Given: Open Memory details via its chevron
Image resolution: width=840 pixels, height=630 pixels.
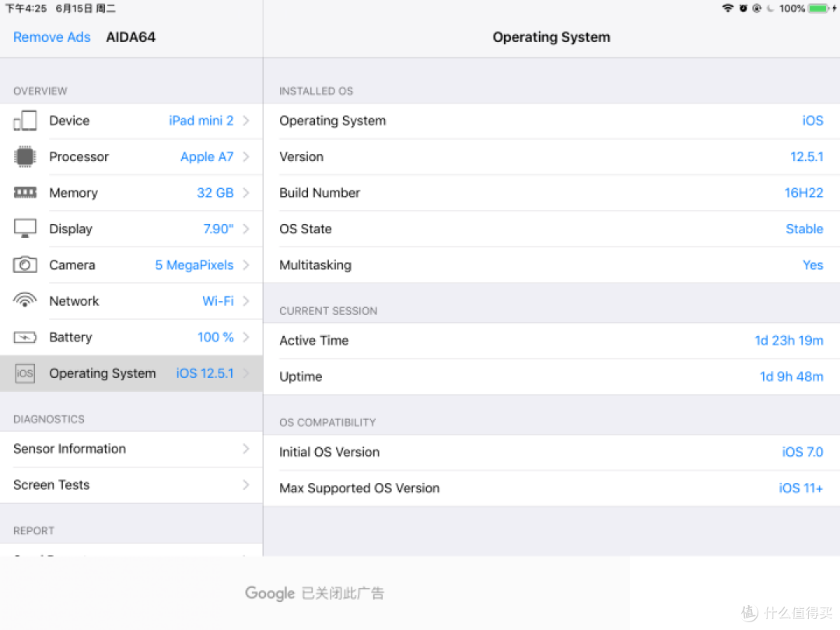Looking at the screenshot, I should [x=246, y=192].
